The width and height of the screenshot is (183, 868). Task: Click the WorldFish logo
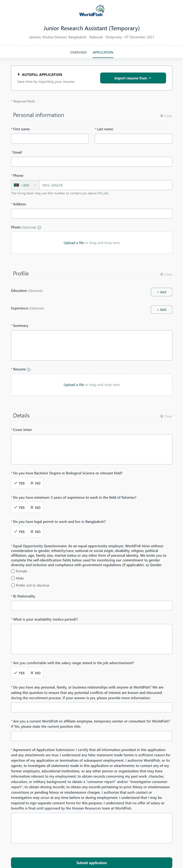91,11
